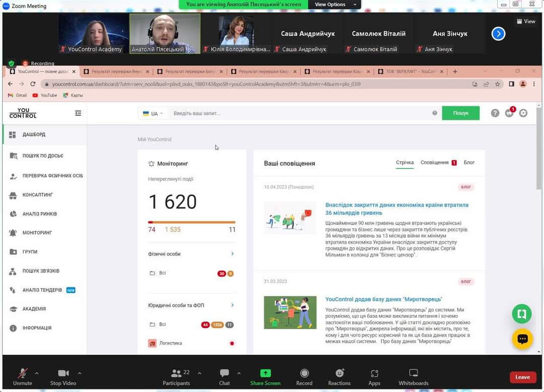Click the red Leave button
544x392 pixels.
click(x=522, y=377)
